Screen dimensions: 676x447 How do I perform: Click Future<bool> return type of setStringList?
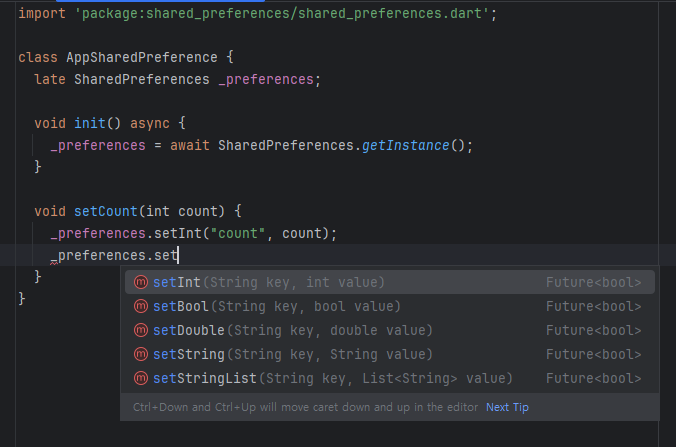593,378
